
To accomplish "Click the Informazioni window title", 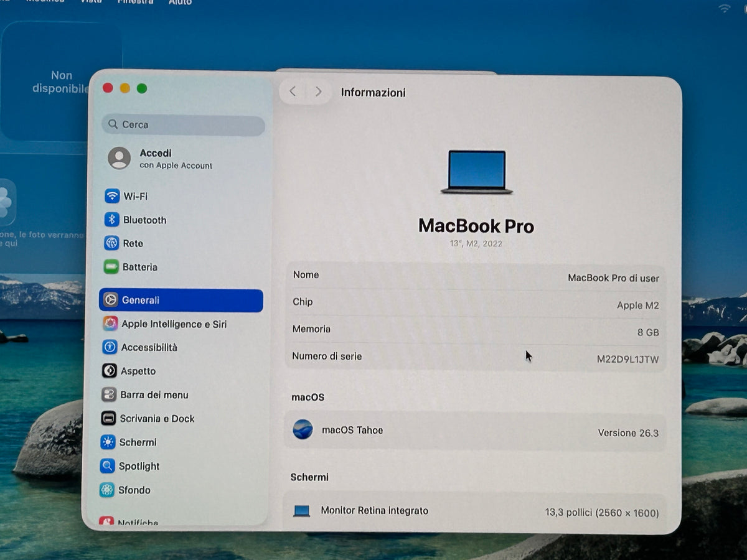I will pos(373,93).
